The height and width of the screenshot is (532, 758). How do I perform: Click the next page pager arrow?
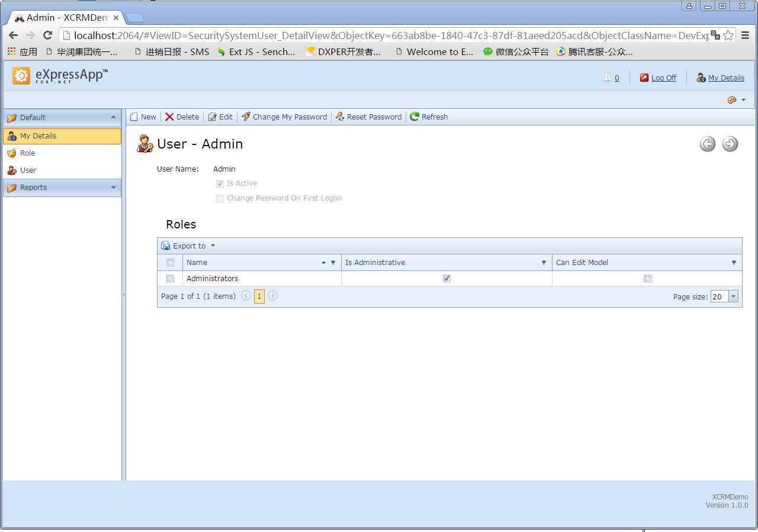click(272, 296)
